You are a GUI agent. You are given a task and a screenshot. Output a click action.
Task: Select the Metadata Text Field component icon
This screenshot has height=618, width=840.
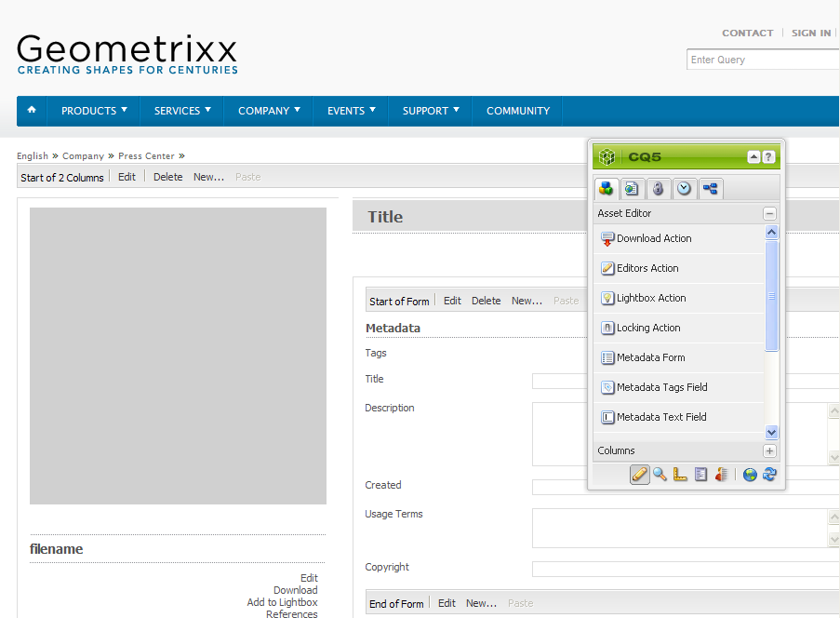pyautogui.click(x=607, y=418)
